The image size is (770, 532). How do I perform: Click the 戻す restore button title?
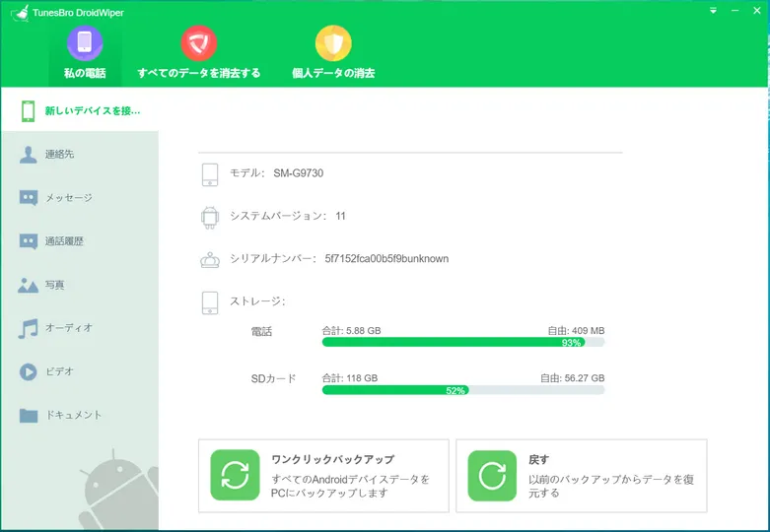click(x=538, y=460)
